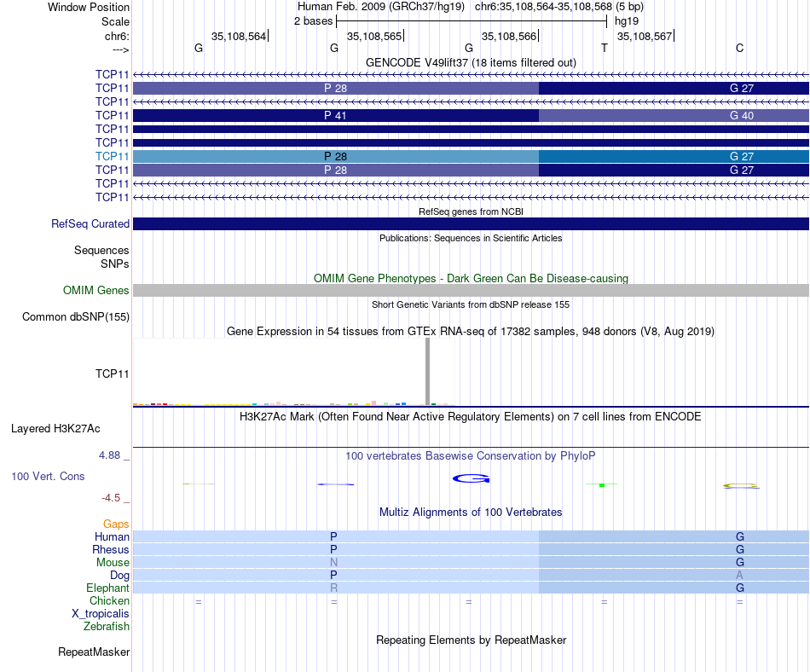
Task: Open the GTEx Gene Expression track title
Action: coord(471,331)
